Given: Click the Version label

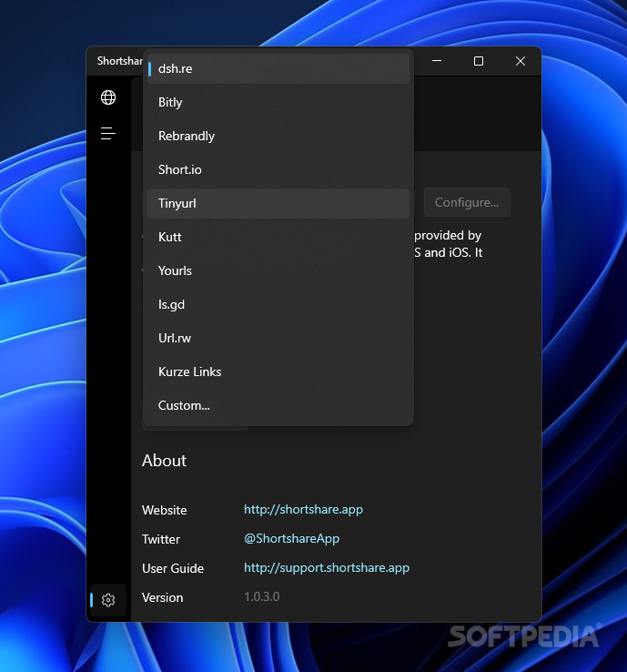Looking at the screenshot, I should coord(162,597).
